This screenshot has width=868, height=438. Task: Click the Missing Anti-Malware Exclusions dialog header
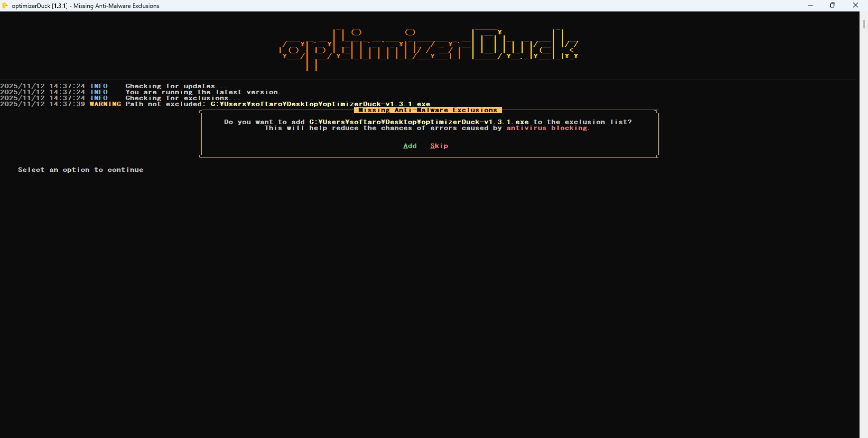[428, 110]
